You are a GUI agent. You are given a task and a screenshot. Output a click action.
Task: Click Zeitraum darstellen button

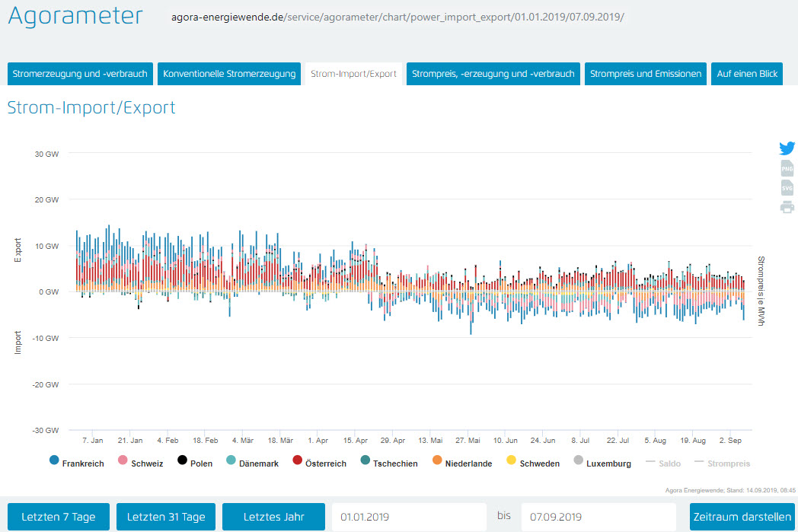point(742,517)
